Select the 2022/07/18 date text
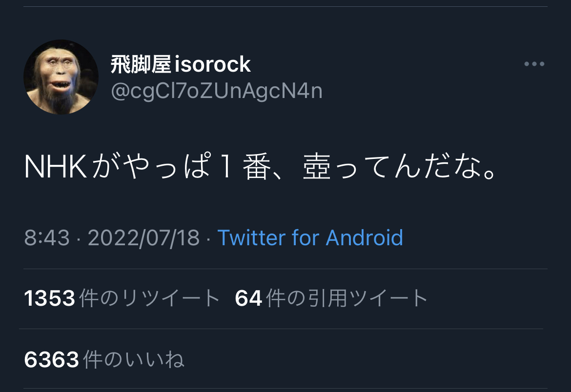This screenshot has width=571, height=392. 143,237
